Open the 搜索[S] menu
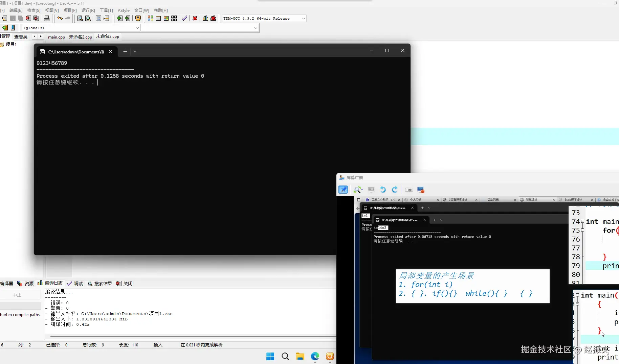Image resolution: width=619 pixels, height=364 pixels. 34,10
